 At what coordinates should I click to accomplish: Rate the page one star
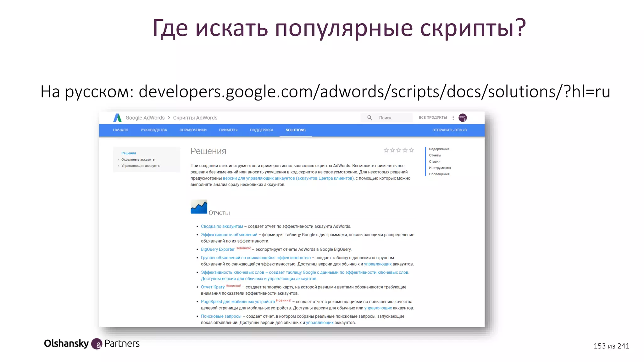pos(386,150)
